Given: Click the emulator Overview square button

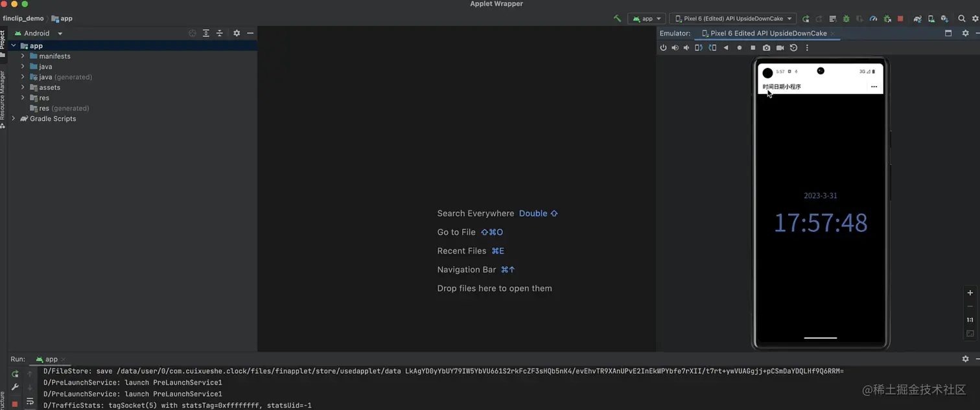Looking at the screenshot, I should (x=752, y=48).
